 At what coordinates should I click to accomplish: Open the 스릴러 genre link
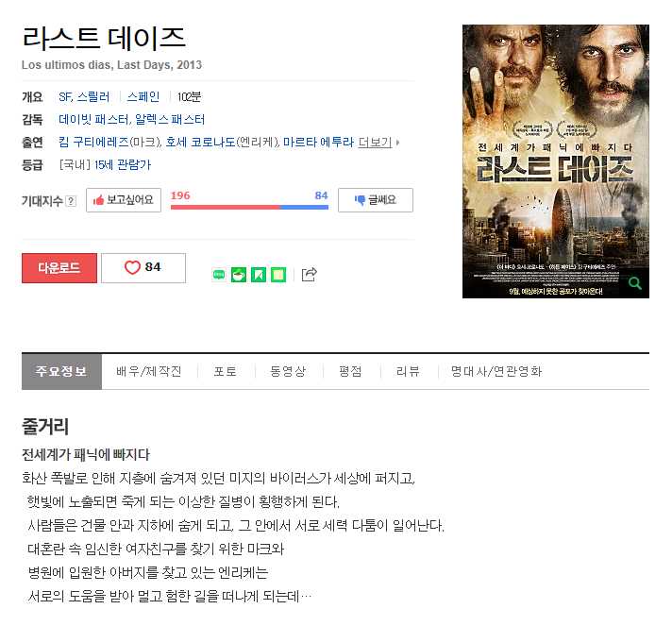point(93,96)
